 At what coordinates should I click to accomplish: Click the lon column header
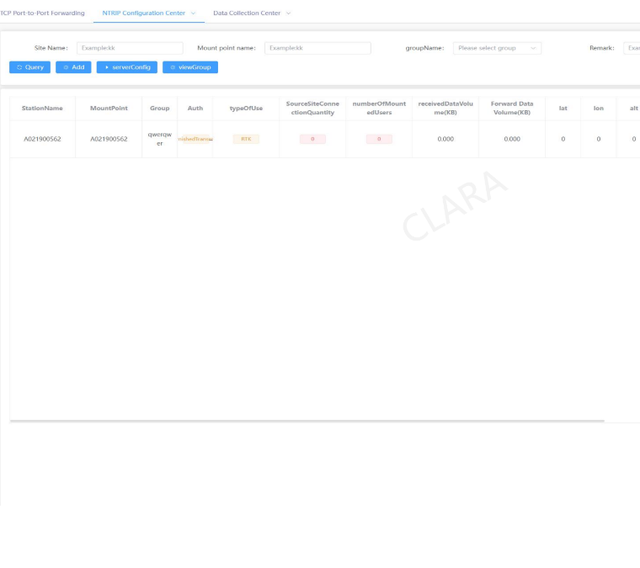(598, 108)
